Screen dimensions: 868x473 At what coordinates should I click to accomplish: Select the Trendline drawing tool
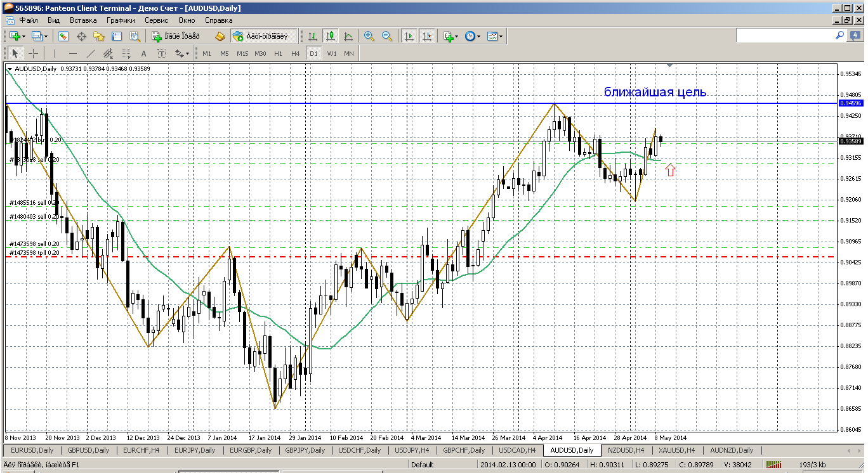pos(90,53)
